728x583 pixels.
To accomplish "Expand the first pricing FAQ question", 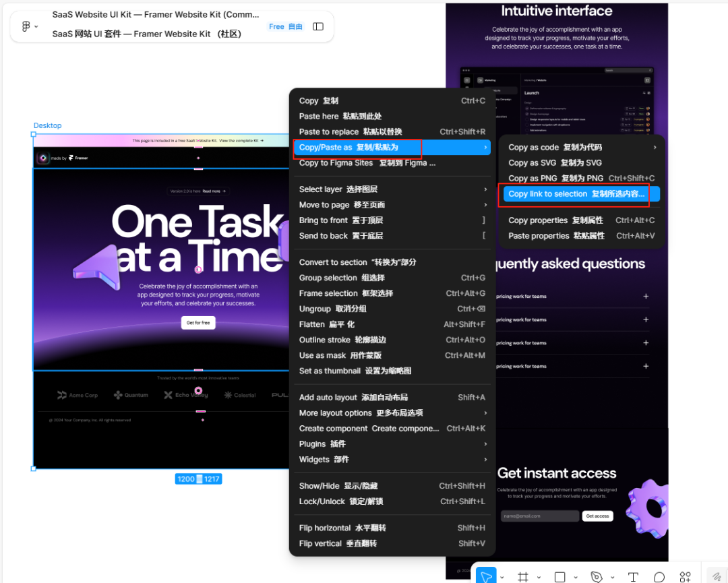I will [x=645, y=296].
